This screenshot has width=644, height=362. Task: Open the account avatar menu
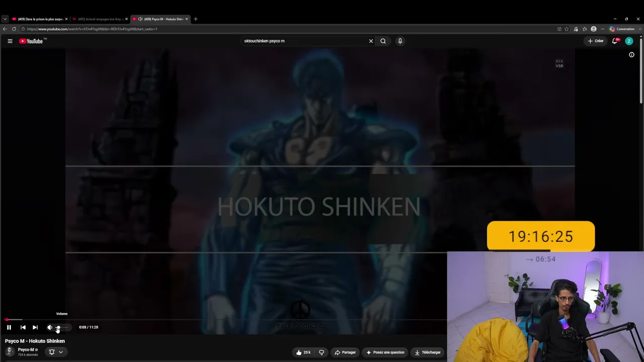(x=629, y=41)
